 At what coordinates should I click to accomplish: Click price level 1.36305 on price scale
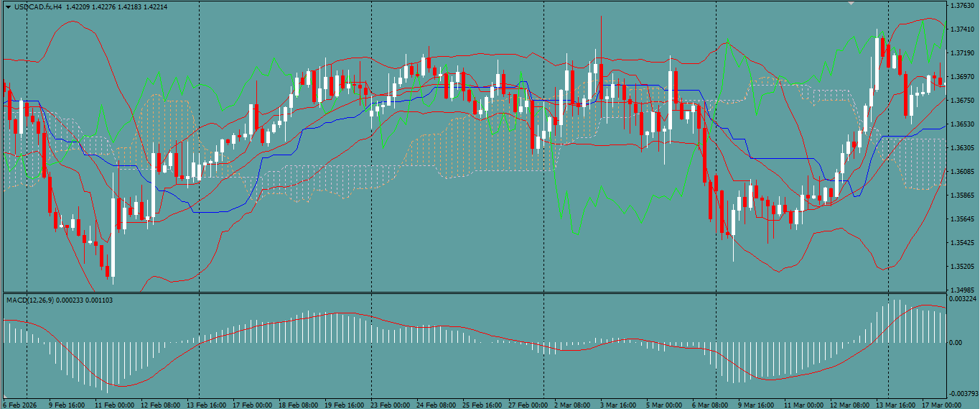click(962, 148)
